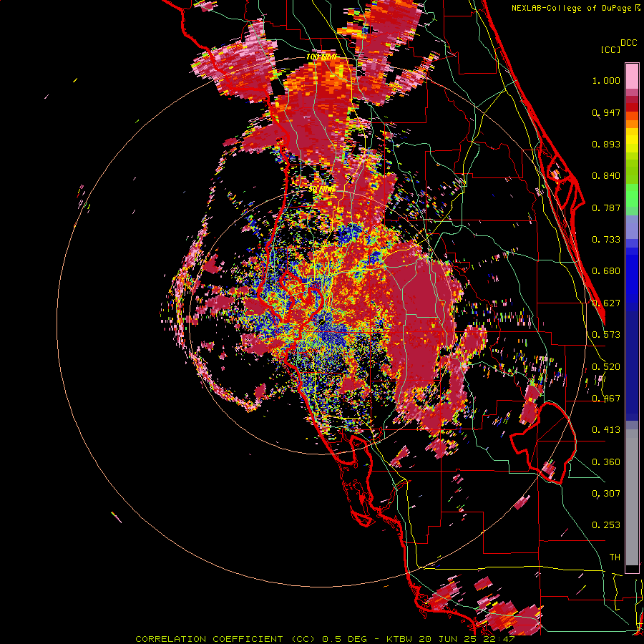Select the 0.253 legend value
Image resolution: width=644 pixels, height=644 pixels.
(606, 525)
